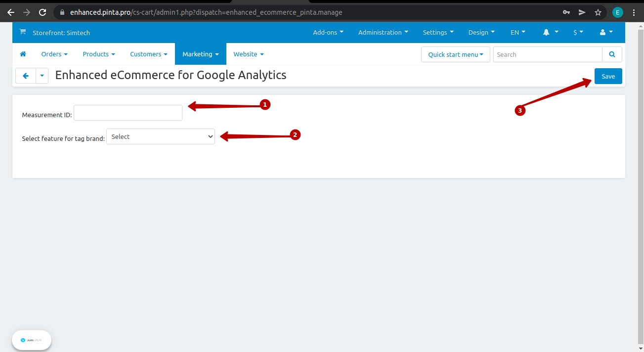Open the Add-ons menu

328,32
